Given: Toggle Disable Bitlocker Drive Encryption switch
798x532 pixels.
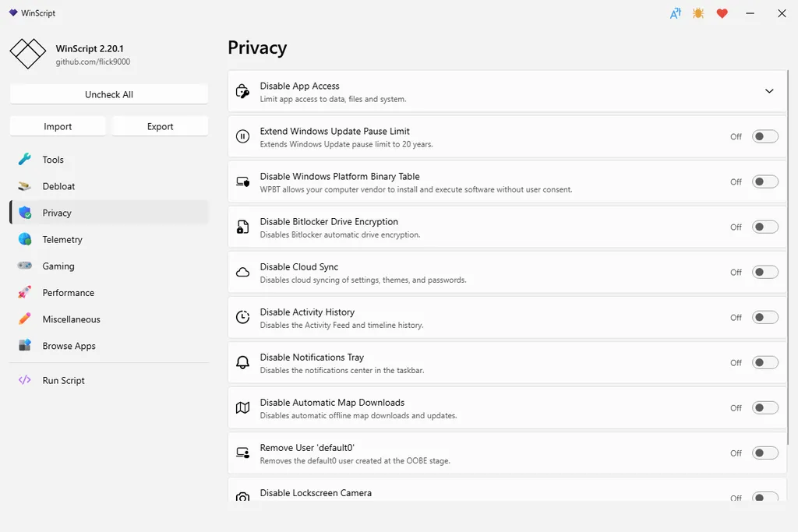Looking at the screenshot, I should pyautogui.click(x=765, y=227).
